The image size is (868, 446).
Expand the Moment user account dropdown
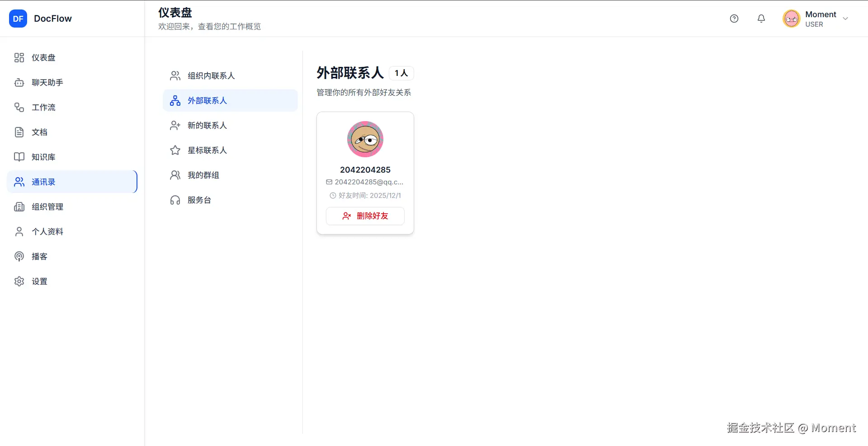pos(845,19)
